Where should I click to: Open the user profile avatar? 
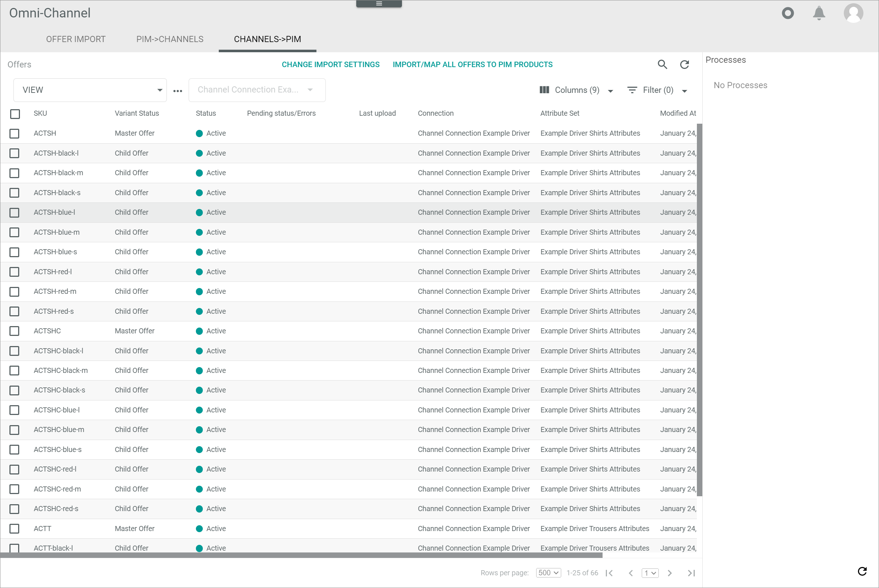[853, 13]
